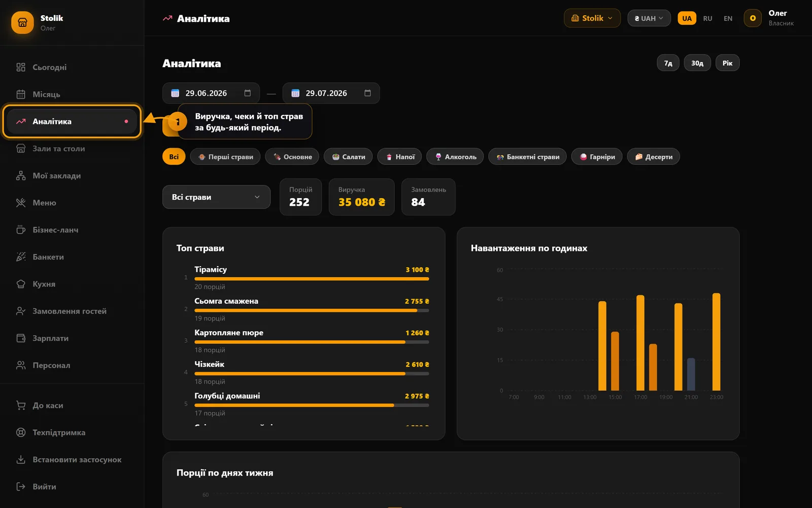
Task: Switch interface language to EN
Action: (728, 18)
